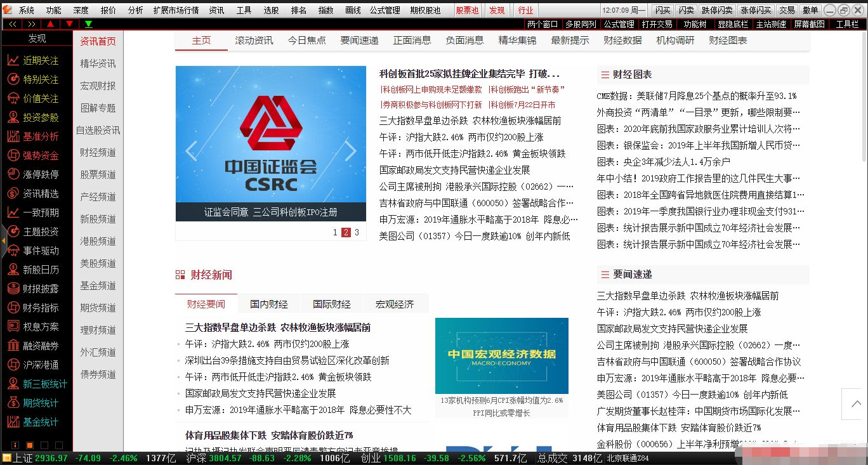Viewport: 868px width, 465px height.
Task: Click the green down arrow toolbar icon
Action: point(88,24)
